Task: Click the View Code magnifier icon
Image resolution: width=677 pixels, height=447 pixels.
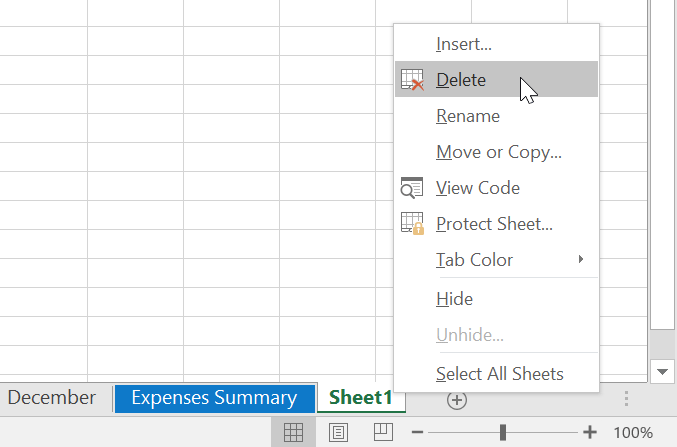Action: tap(412, 188)
